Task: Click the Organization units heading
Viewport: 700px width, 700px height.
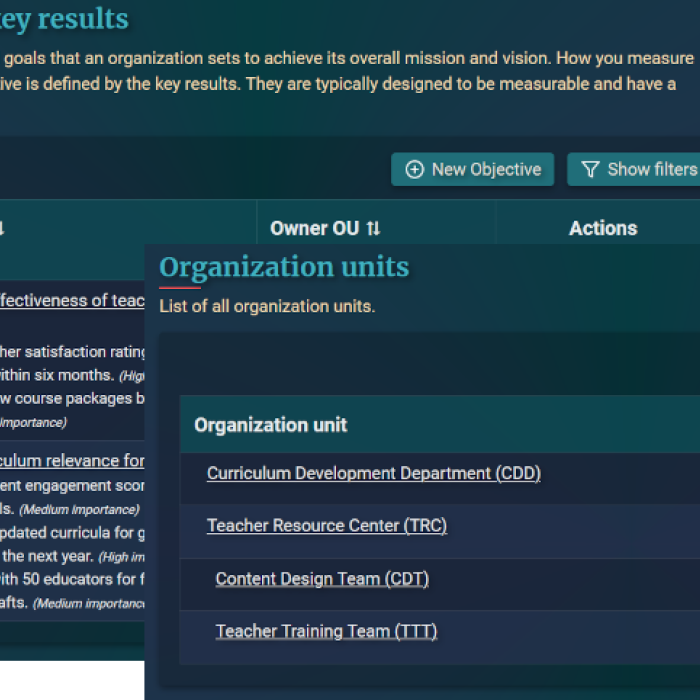Action: (x=284, y=267)
